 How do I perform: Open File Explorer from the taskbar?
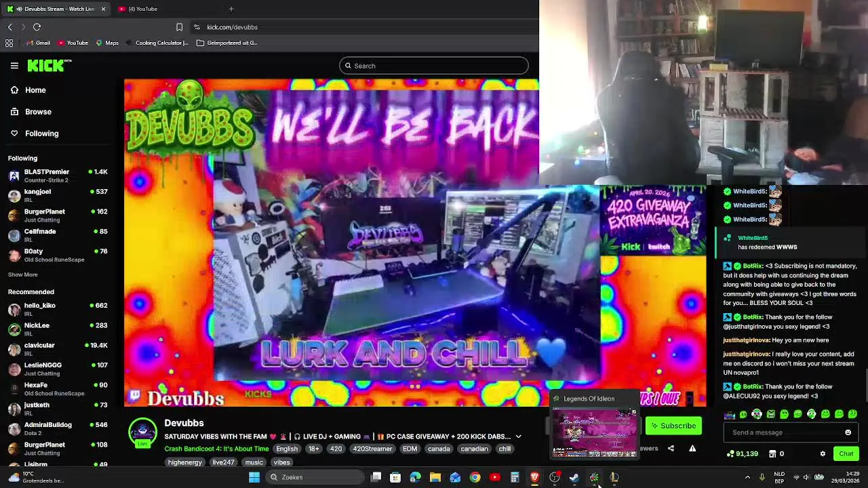pos(435,477)
